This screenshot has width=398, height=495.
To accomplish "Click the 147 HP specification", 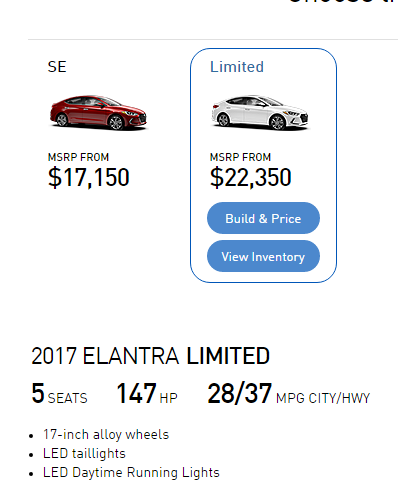I will pyautogui.click(x=147, y=393).
